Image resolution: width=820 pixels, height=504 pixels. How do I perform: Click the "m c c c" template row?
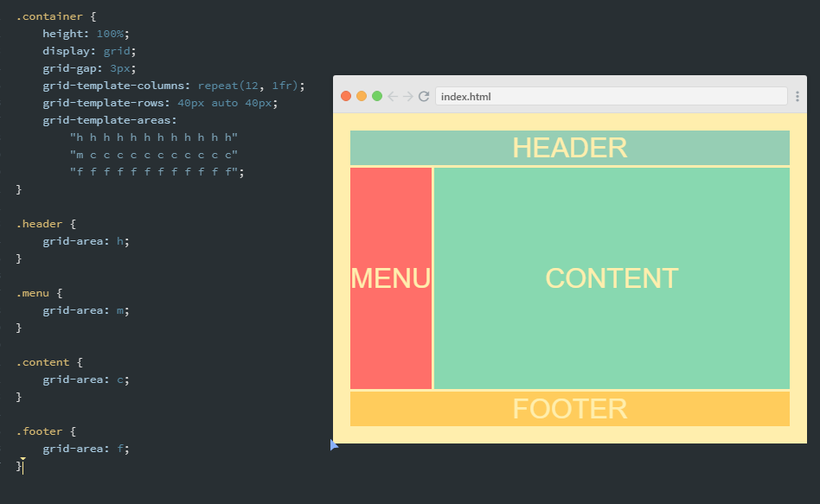point(154,155)
